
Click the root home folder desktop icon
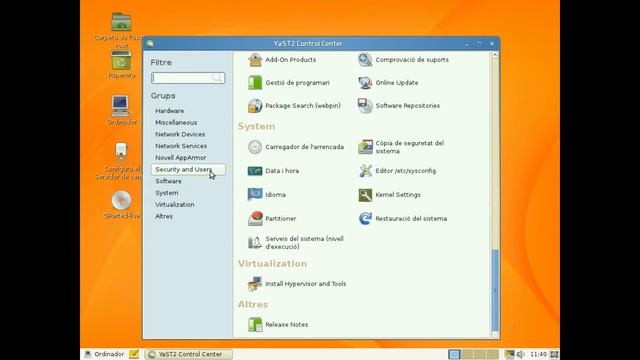pos(121,22)
